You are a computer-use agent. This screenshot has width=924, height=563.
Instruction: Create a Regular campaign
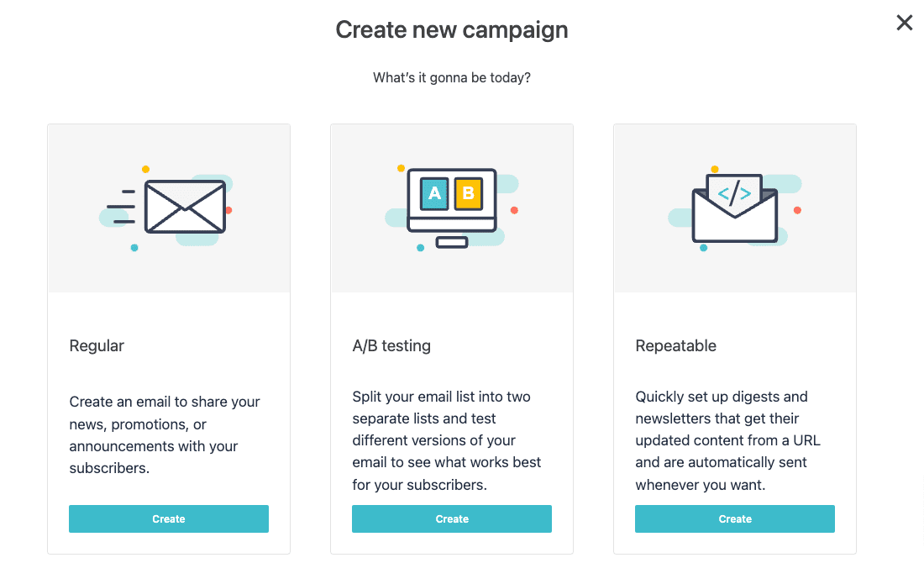click(x=169, y=518)
